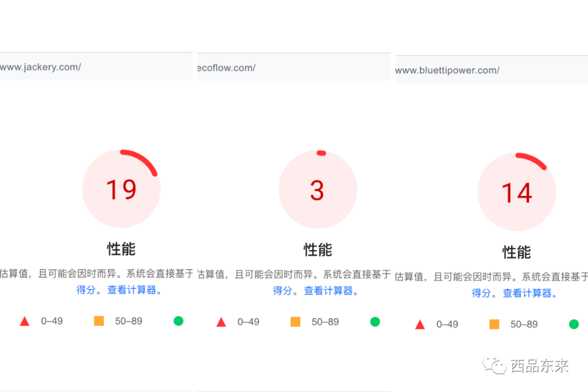Screen dimensions: 588x392
Task: Open 查看计算器 link under Bluetti score
Action: click(x=530, y=293)
